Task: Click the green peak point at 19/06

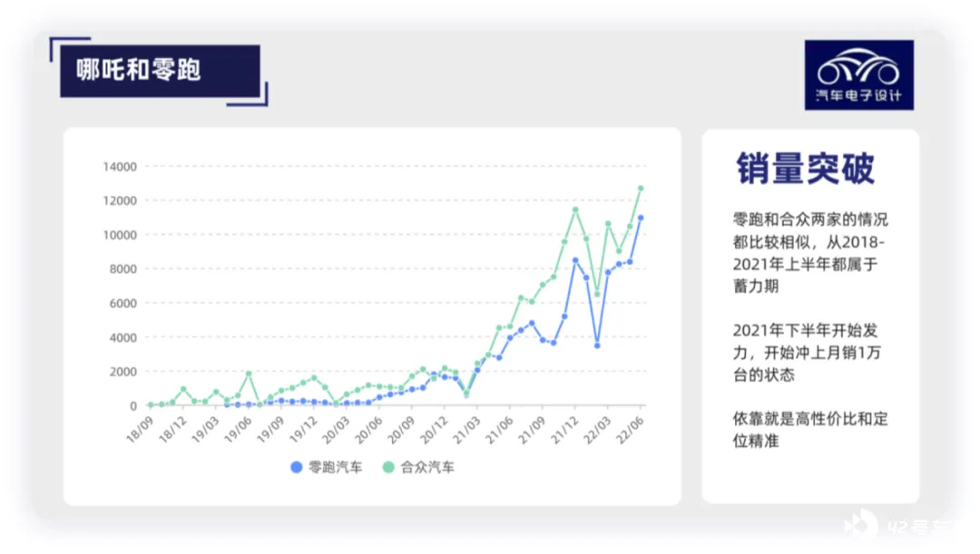Action: coord(249,374)
